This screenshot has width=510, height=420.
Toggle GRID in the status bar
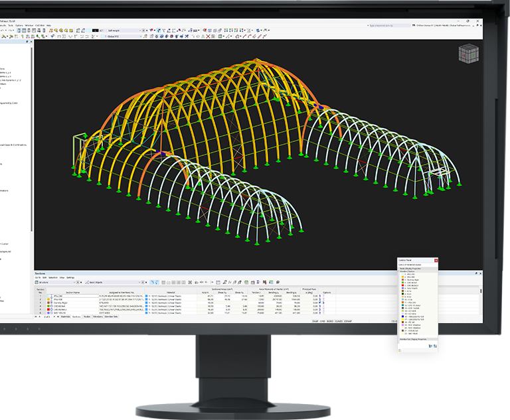coord(322,321)
